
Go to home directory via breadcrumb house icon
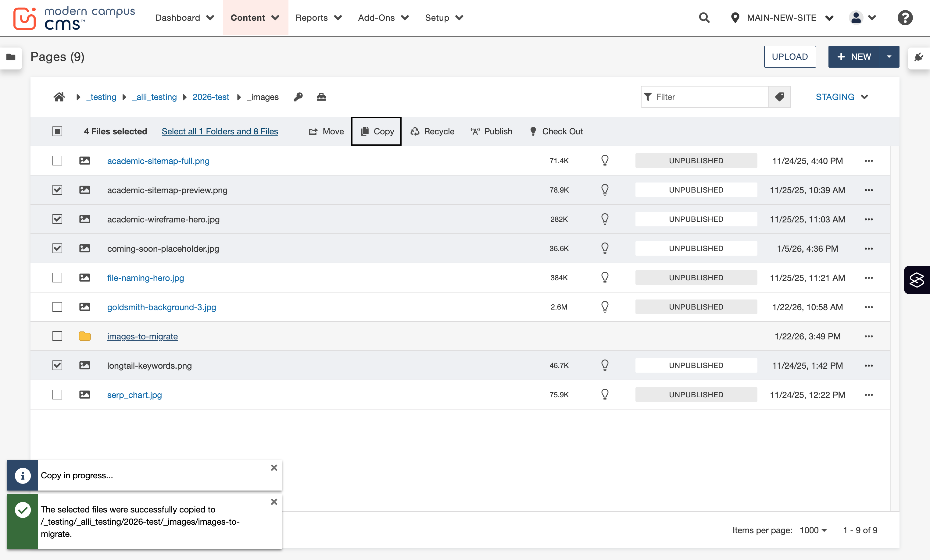click(x=59, y=97)
